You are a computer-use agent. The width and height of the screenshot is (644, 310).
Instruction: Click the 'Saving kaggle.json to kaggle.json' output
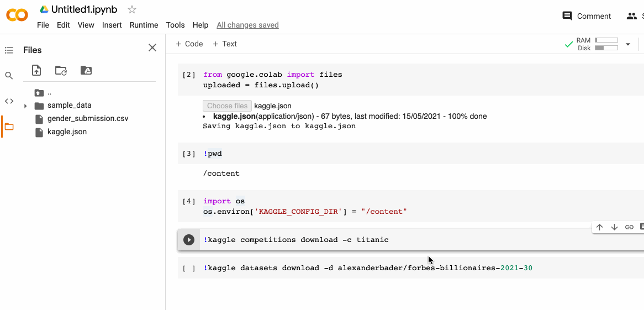pyautogui.click(x=279, y=126)
